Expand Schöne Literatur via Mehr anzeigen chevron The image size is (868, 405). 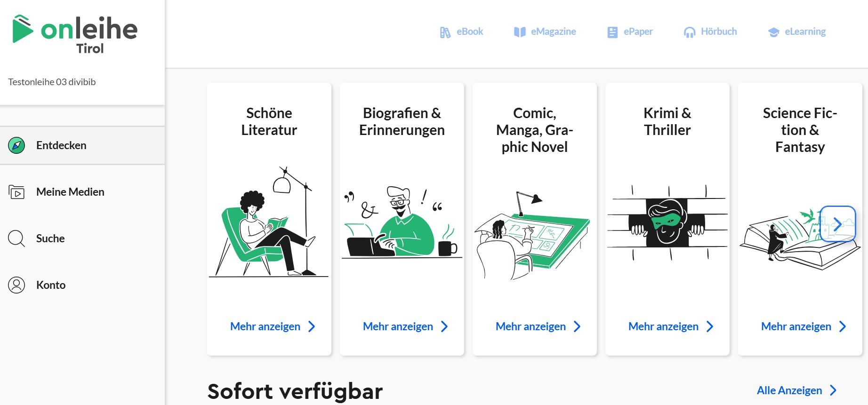[312, 326]
